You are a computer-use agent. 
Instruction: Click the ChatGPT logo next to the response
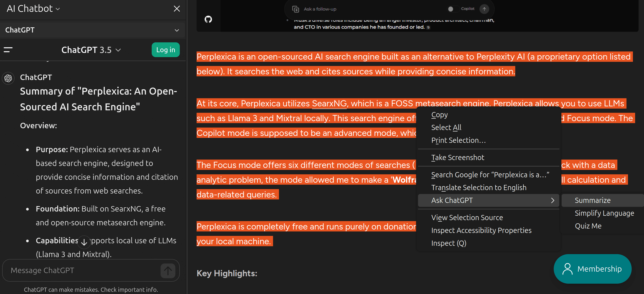coord(8,78)
